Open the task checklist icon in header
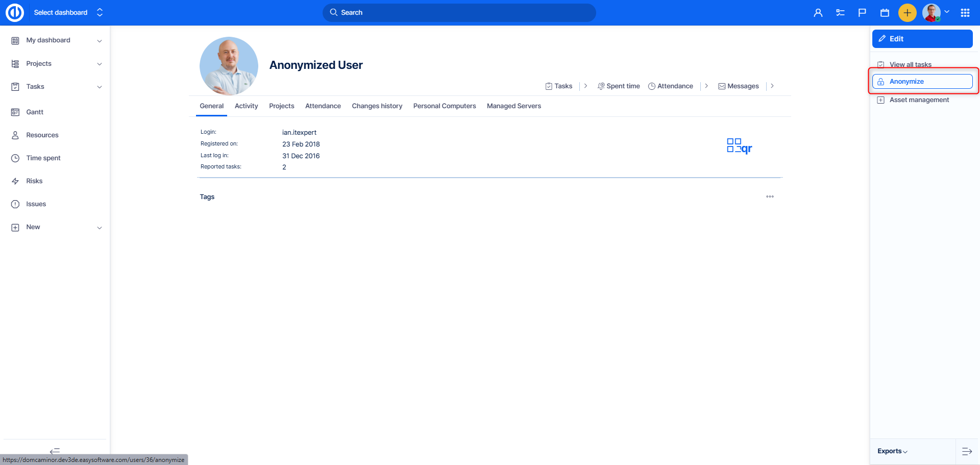This screenshot has width=980, height=465. coord(840,13)
